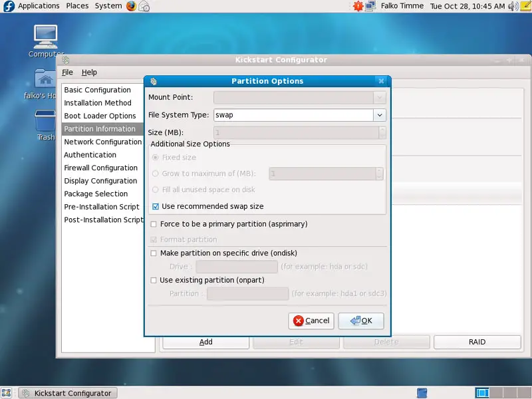The width and height of the screenshot is (532, 399).
Task: Select Partition Information in the sidebar
Action: 102,129
